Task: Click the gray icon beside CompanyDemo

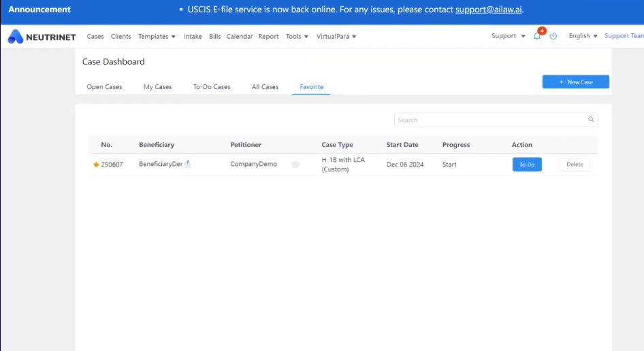Action: 295,165
